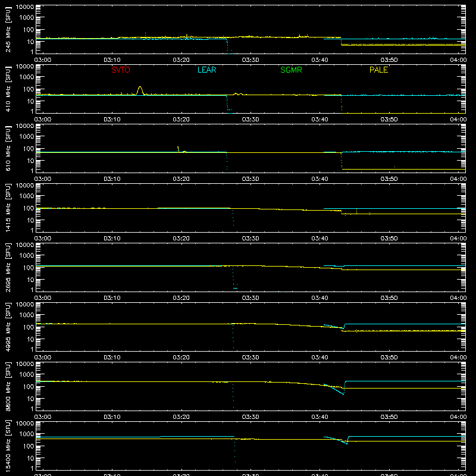The width and height of the screenshot is (476, 476).
Task: Click the 03:10 tick under the 4995 MHz plot
Action: [112, 358]
